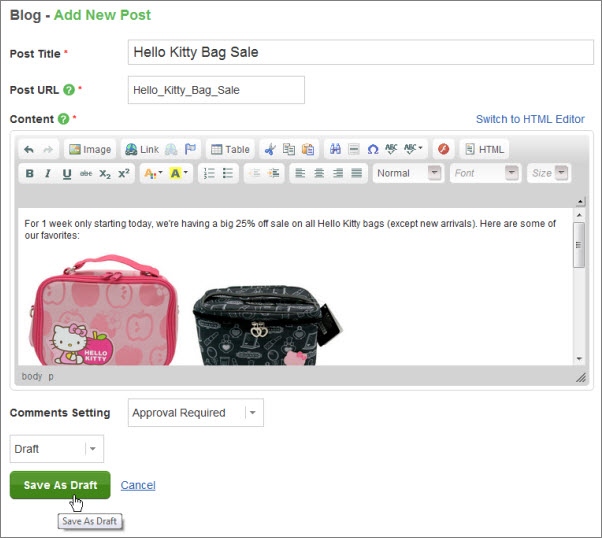Click in the Post URL field
This screenshot has width=602, height=538.
coord(216,90)
